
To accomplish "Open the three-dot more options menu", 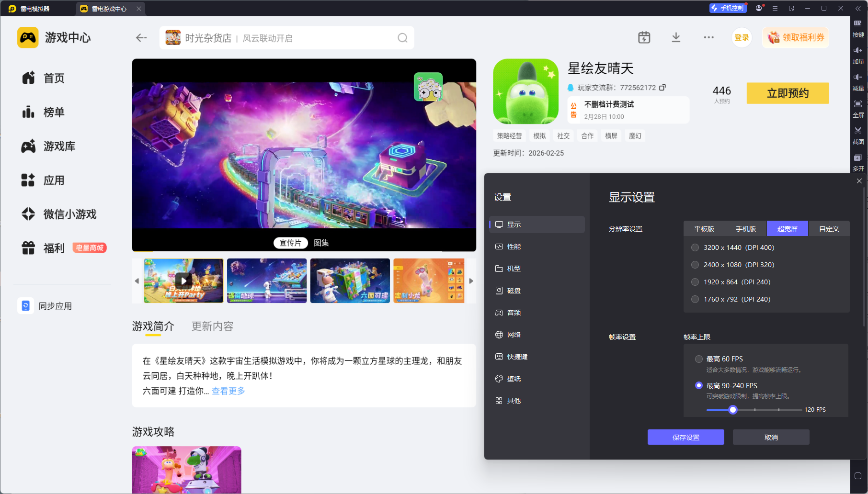I will 709,37.
